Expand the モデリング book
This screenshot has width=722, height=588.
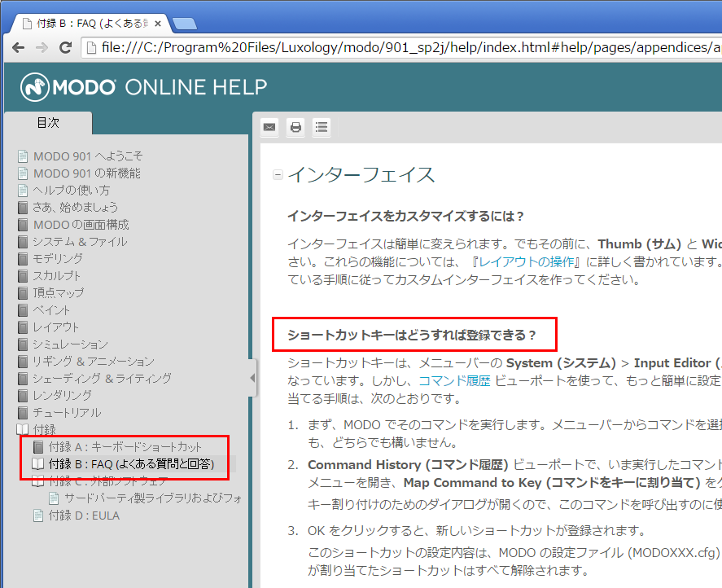coord(58,258)
